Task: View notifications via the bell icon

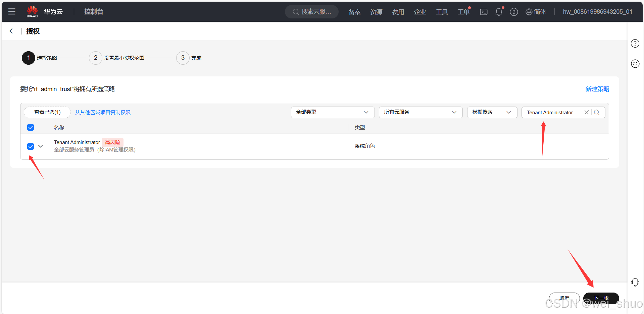Action: click(x=499, y=12)
